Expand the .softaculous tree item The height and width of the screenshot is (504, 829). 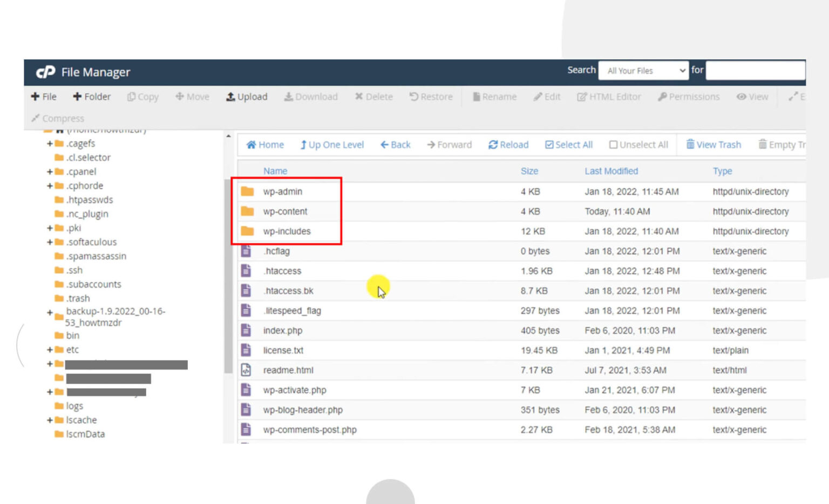click(48, 242)
